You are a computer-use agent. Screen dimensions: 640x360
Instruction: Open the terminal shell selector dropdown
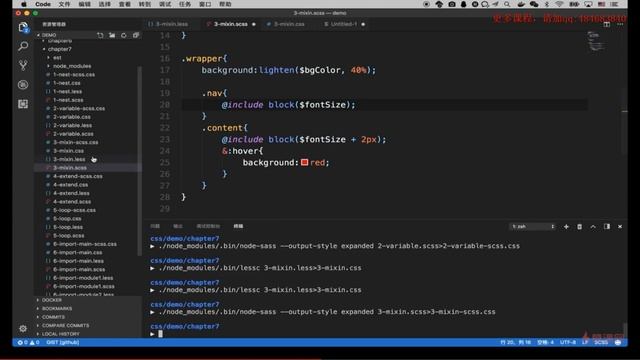tap(533, 227)
